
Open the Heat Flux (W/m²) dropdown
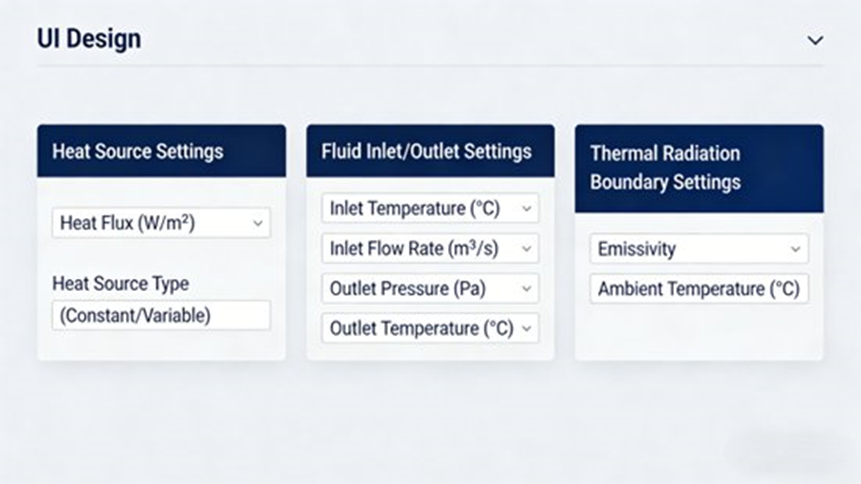coord(160,223)
